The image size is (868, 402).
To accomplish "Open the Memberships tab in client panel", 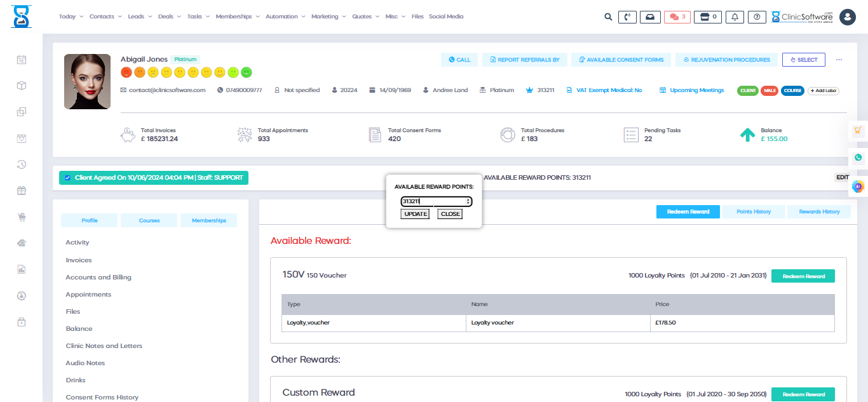I will tap(208, 220).
